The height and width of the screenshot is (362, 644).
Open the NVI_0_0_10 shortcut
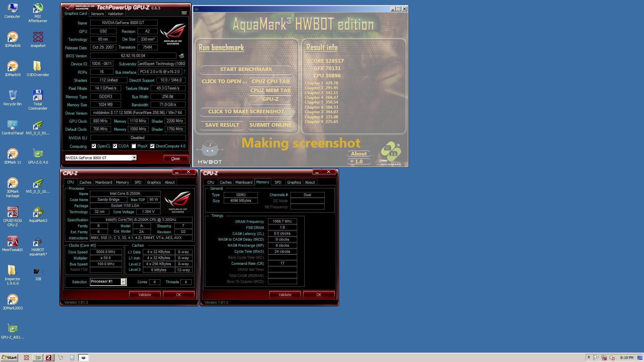pyautogui.click(x=38, y=185)
